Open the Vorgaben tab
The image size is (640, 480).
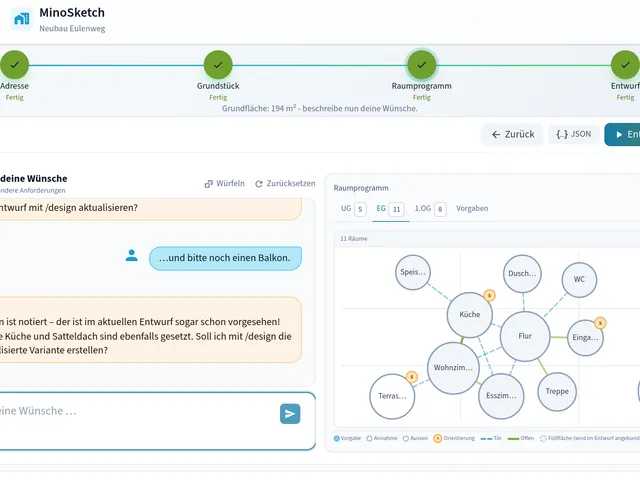tap(472, 209)
